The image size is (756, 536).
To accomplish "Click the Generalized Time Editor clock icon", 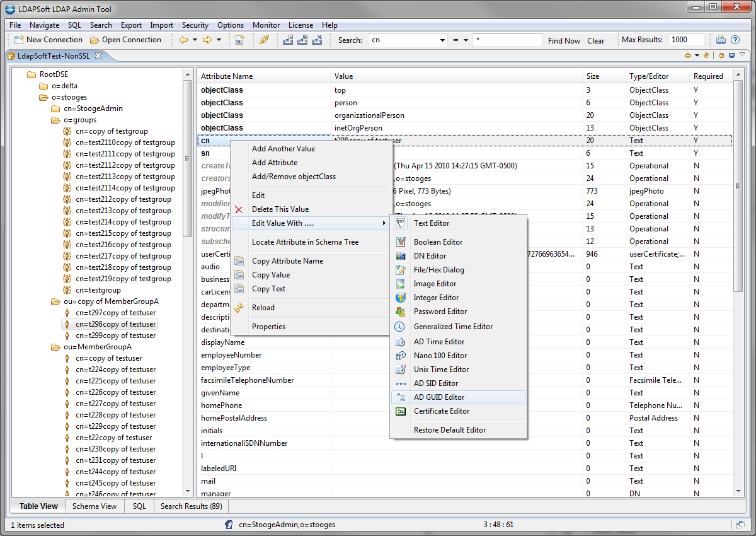I will [x=401, y=327].
